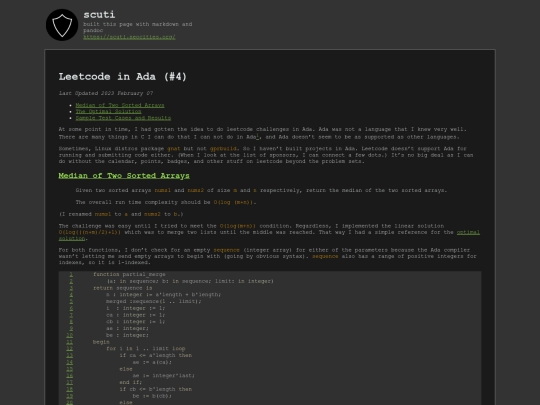Click the 'scuti' site title
This screenshot has height=405, width=540.
tap(99, 15)
